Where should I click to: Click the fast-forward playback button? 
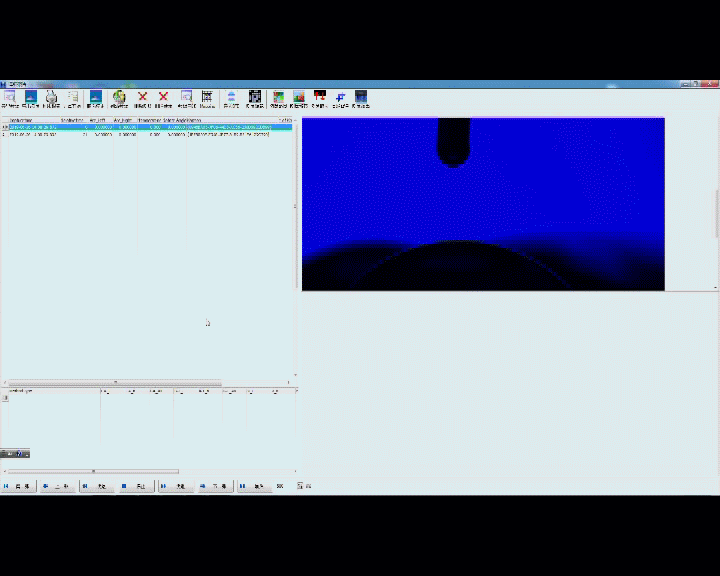tap(176, 486)
